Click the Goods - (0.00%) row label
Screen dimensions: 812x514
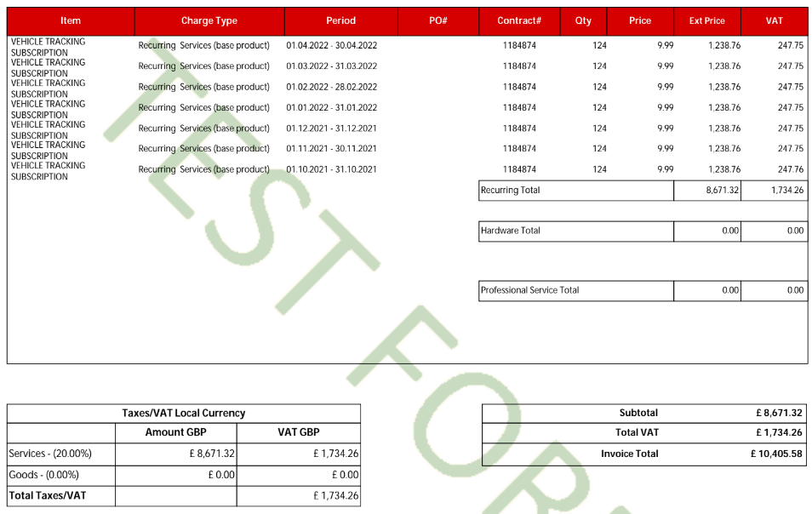click(44, 475)
